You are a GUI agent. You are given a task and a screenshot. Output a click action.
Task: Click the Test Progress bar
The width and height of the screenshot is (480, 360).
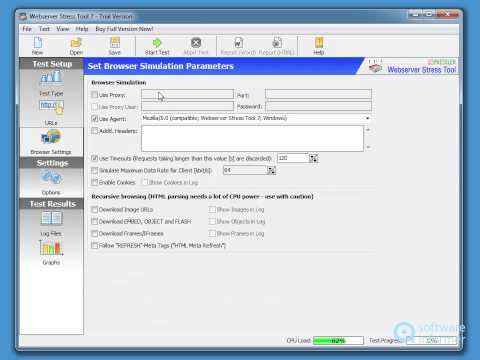tap(432, 340)
